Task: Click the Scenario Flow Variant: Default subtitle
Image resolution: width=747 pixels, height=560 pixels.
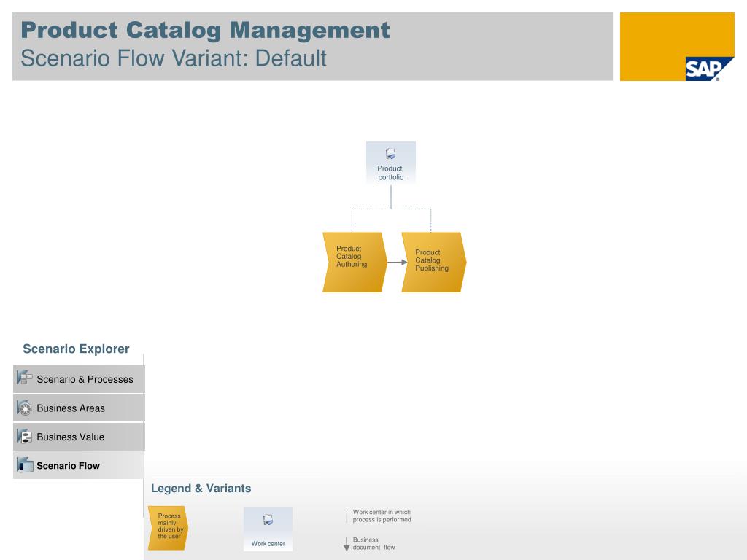Action: coord(174,58)
